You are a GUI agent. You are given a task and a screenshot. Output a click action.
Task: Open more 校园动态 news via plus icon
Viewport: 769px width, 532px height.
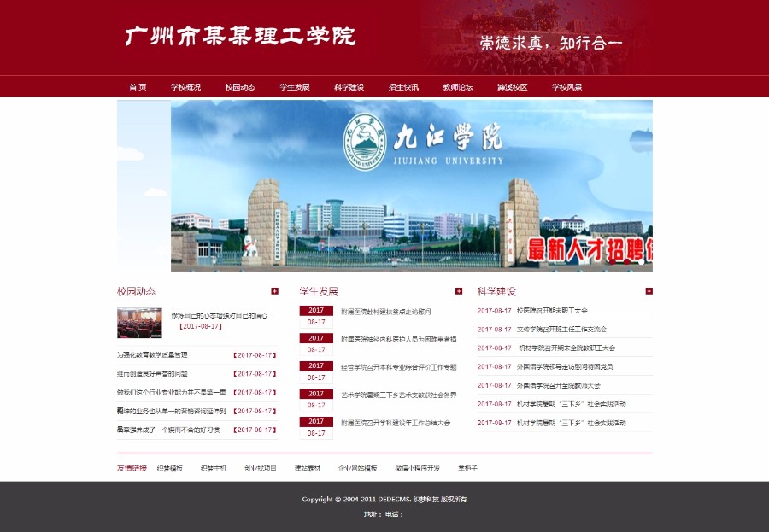(274, 291)
